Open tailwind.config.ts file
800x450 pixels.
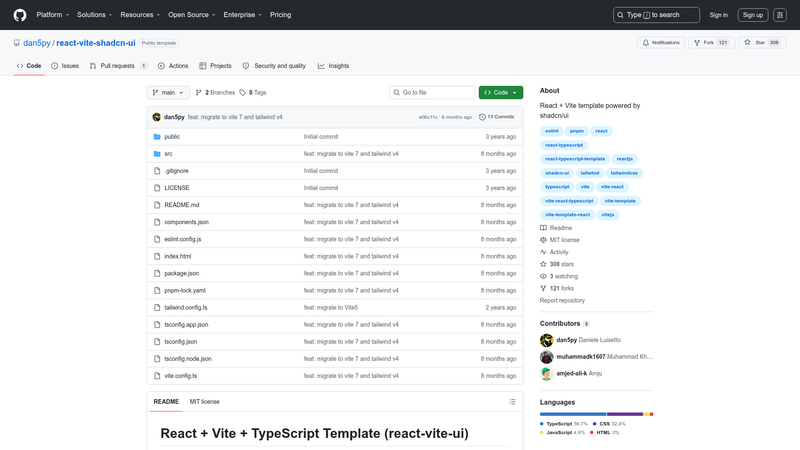186,308
